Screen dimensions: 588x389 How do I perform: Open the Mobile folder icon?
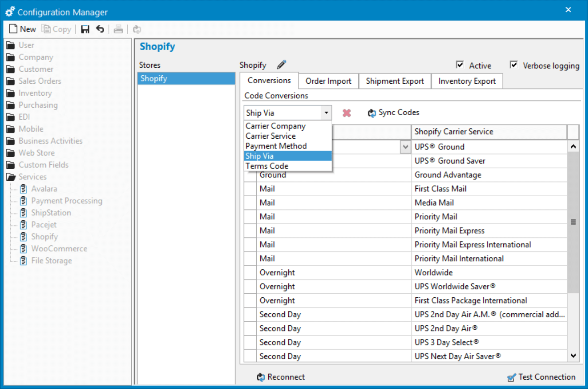click(11, 129)
